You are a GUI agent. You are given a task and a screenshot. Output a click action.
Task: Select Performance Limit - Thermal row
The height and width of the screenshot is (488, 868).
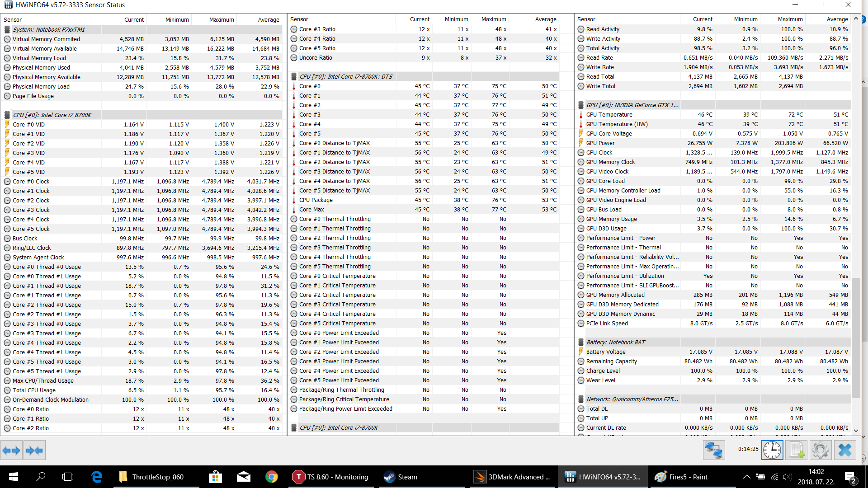[x=714, y=247]
